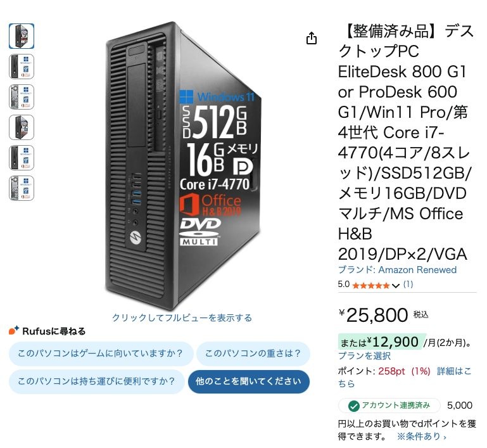Open the 'プランを選択' link
Viewport: 487px width, 448px height.
tap(364, 355)
